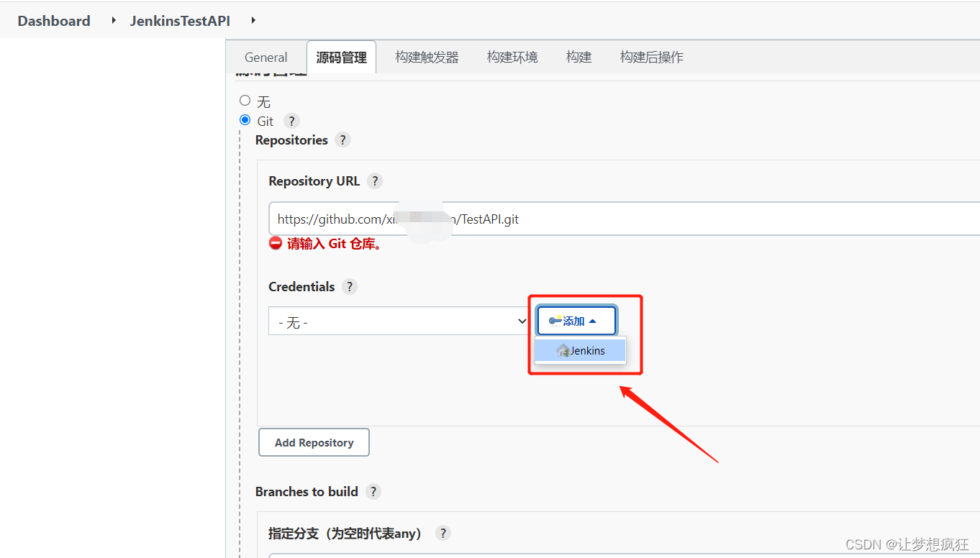The image size is (980, 558).
Task: Click the Add Repository button
Action: pos(314,442)
